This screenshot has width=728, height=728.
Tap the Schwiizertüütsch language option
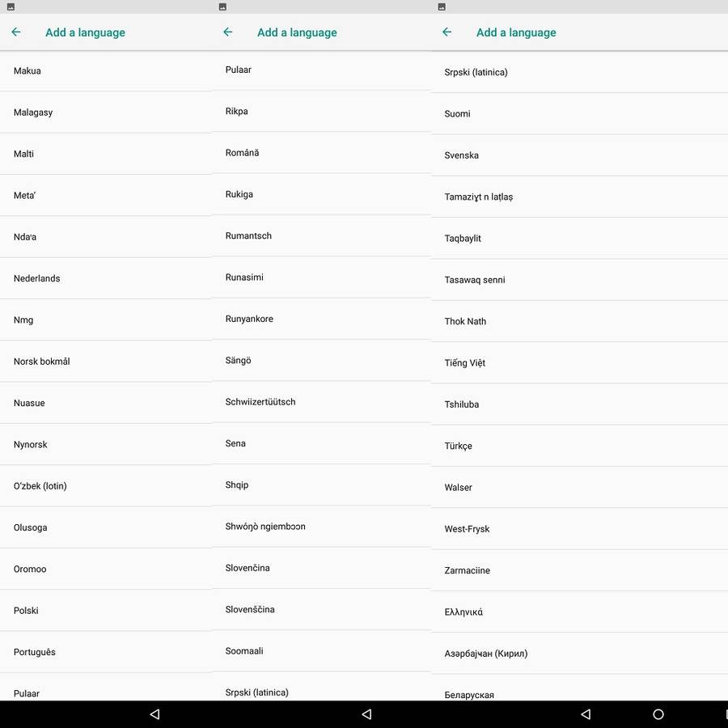(x=260, y=402)
